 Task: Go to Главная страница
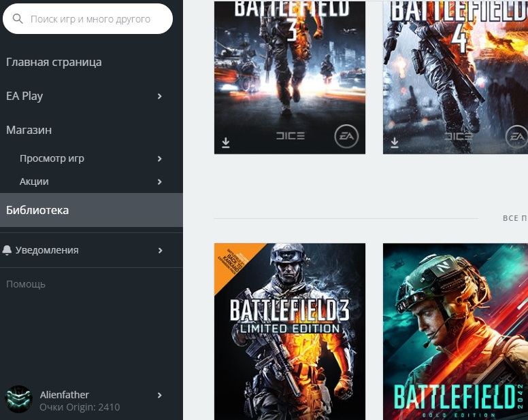tap(54, 63)
